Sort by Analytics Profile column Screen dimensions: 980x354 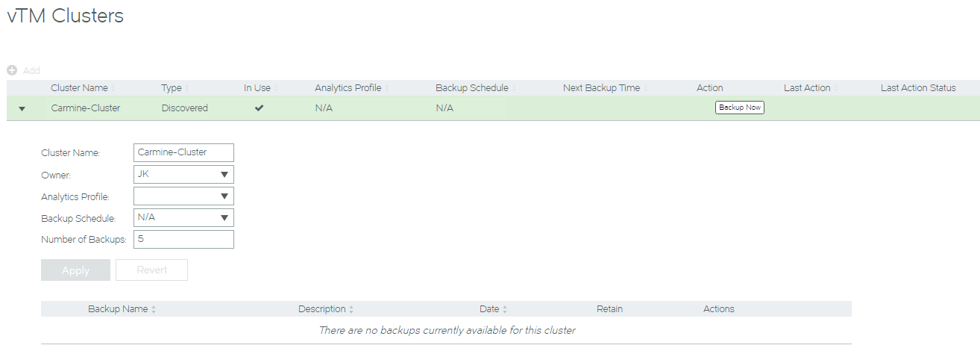[348, 88]
